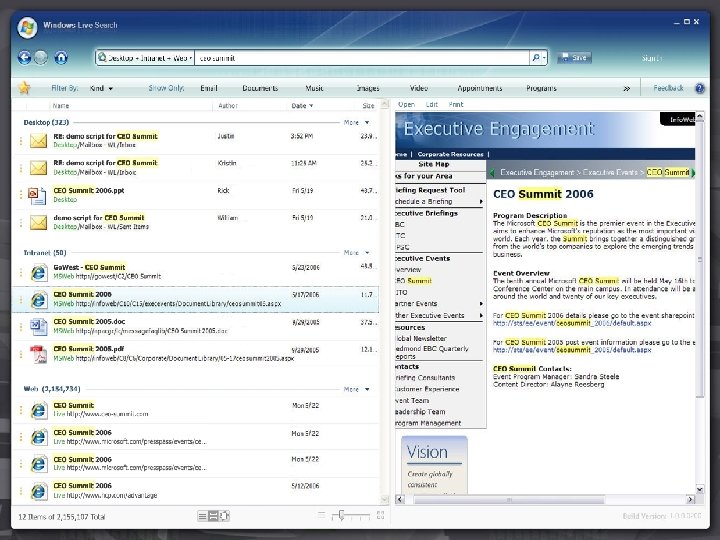Open the Desktop + Intranet + Web scope dropdown
720x540 pixels.
pos(145,58)
